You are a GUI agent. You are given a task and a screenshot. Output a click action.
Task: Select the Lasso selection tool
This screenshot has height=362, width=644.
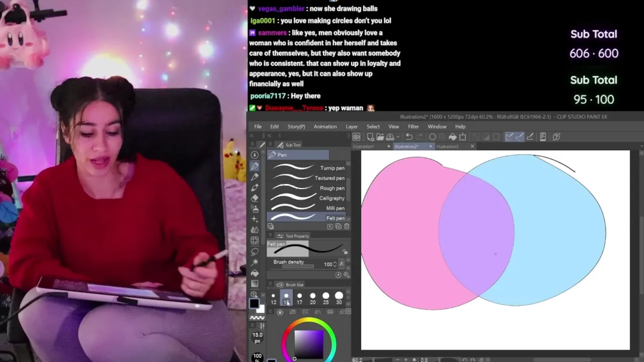click(x=255, y=251)
